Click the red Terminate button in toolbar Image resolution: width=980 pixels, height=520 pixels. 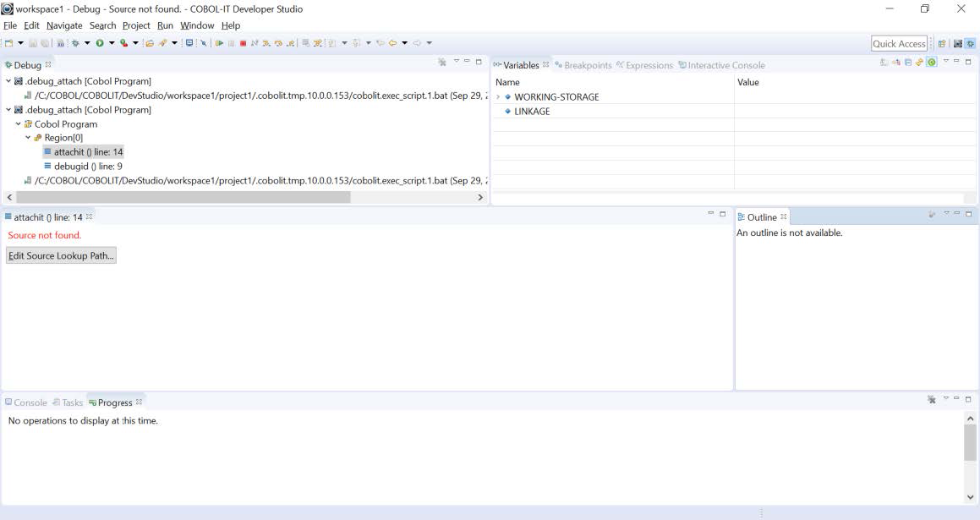coord(243,43)
